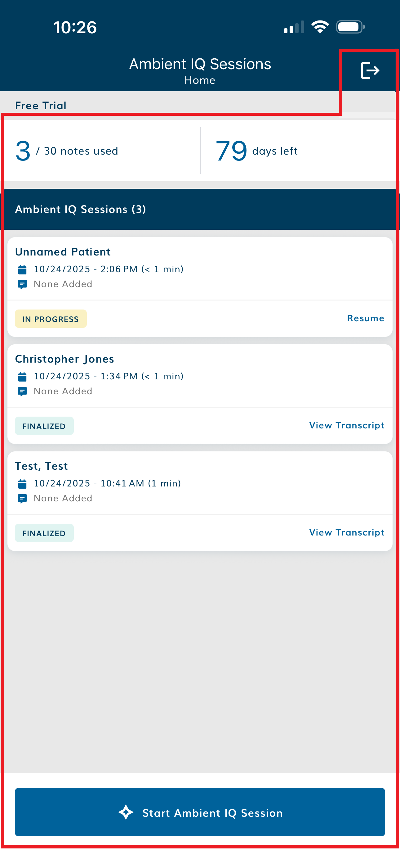View transcript for Christopher Jones
Viewport: 400px width, 868px height.
point(346,425)
